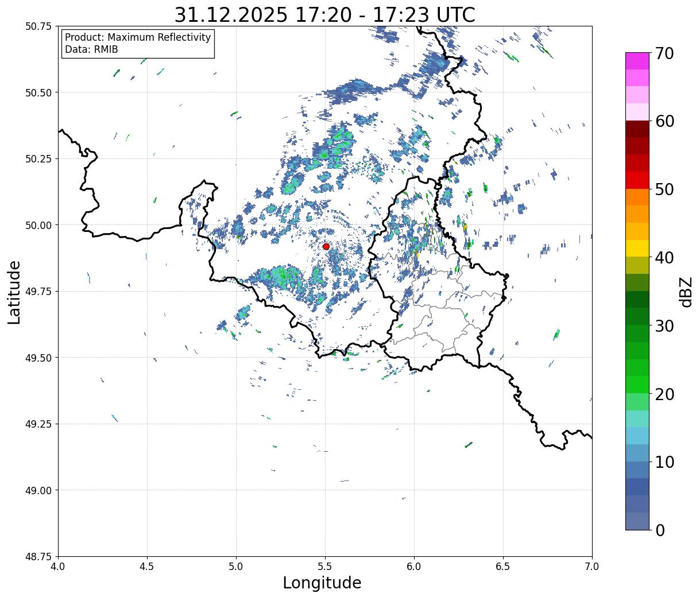Viewport: 700px width, 597px height.
Task: Click the plot title '31.12.2025 17:20 - 17:23 UTC'
Action: pyautogui.click(x=325, y=14)
